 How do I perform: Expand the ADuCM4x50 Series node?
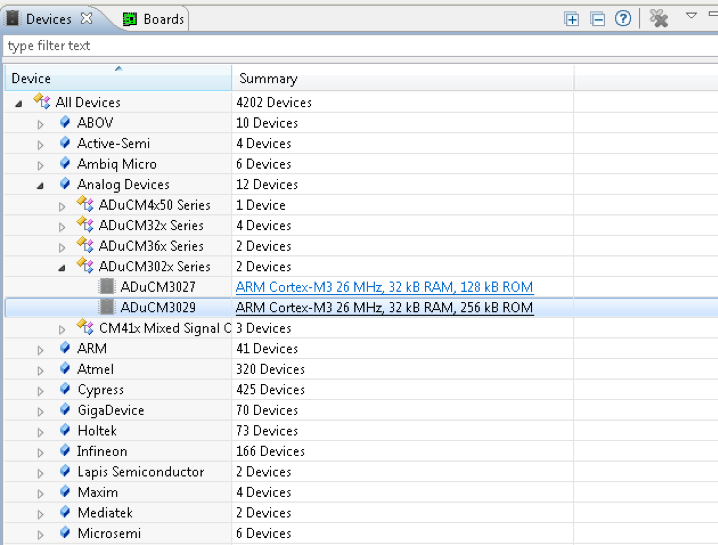pos(62,207)
